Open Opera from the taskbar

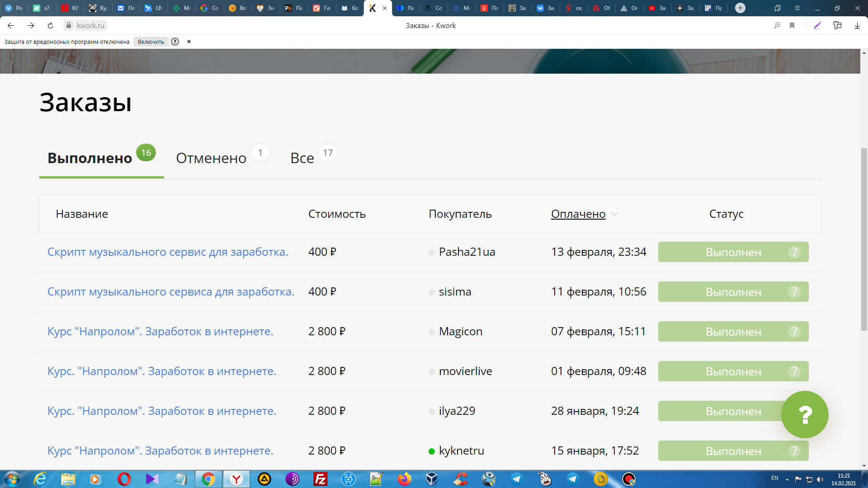pyautogui.click(x=124, y=479)
